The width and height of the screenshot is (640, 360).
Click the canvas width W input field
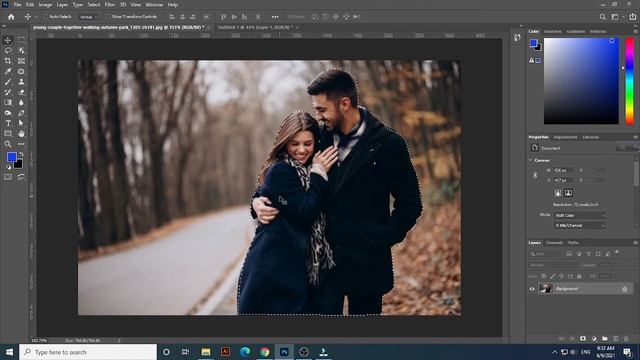tap(562, 170)
